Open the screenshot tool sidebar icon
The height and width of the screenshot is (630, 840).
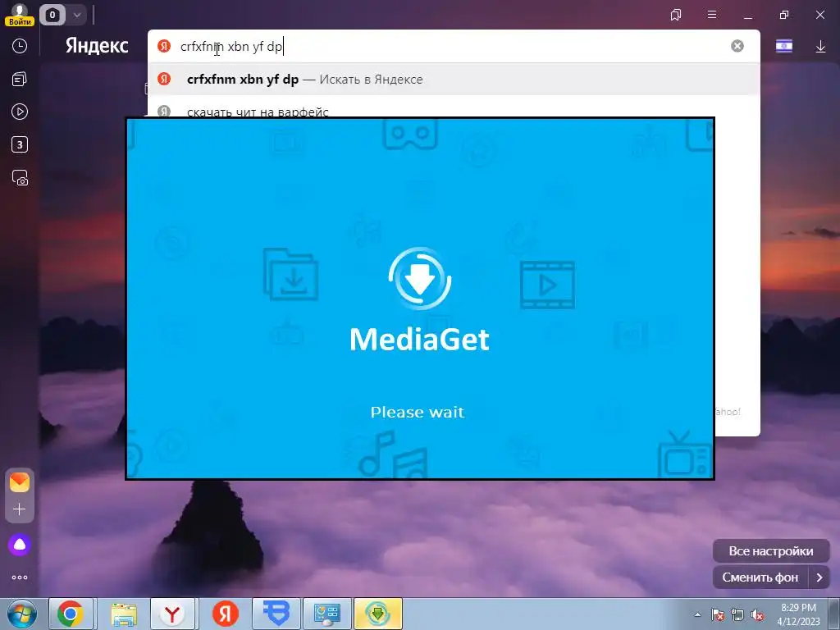[x=20, y=177]
